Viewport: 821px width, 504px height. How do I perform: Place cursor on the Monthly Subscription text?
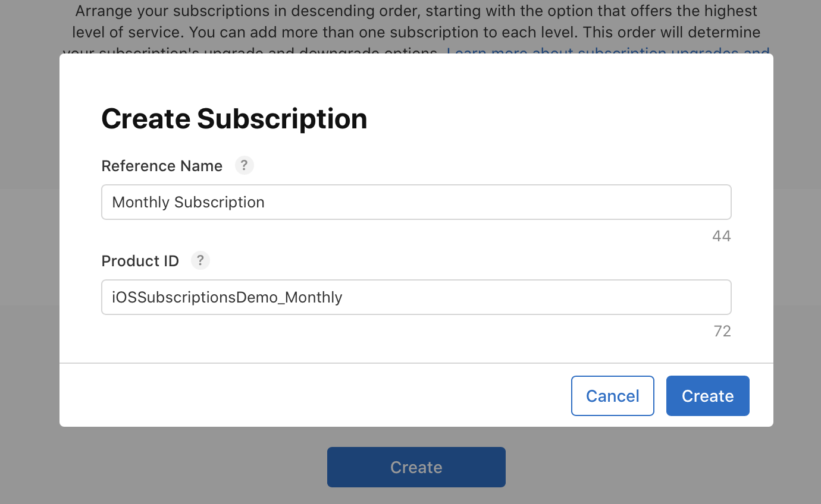point(188,202)
